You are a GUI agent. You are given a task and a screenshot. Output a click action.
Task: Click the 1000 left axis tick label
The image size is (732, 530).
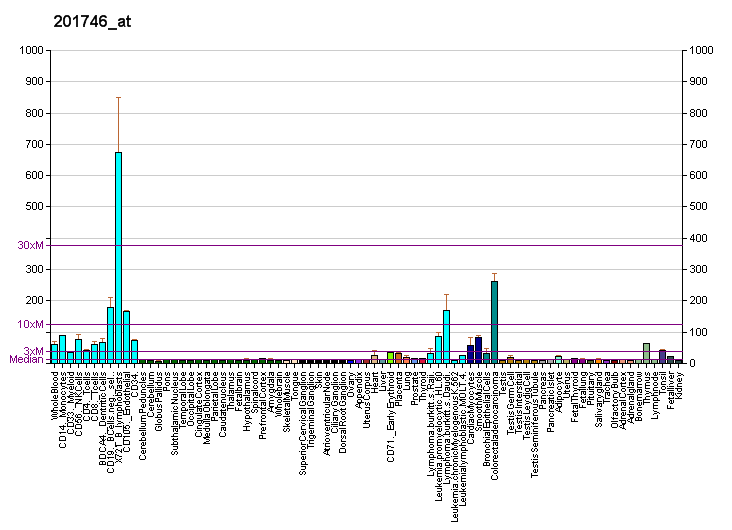click(x=31, y=50)
